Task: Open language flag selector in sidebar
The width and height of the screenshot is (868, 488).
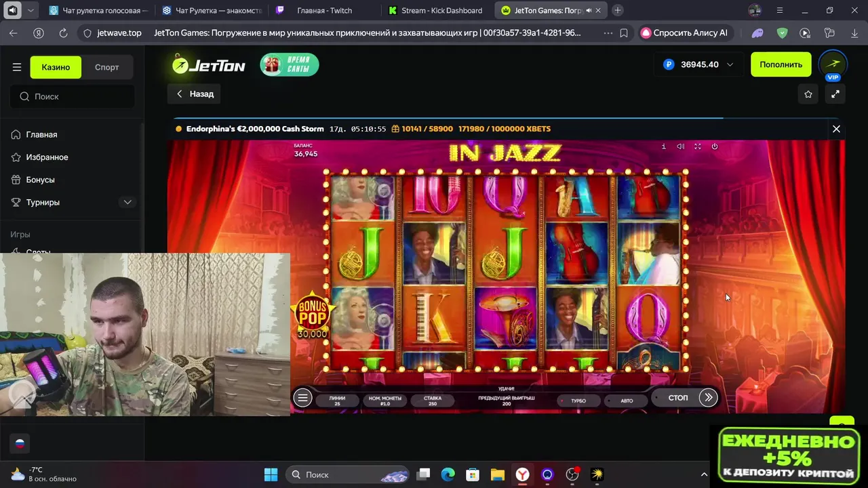Action: click(20, 444)
